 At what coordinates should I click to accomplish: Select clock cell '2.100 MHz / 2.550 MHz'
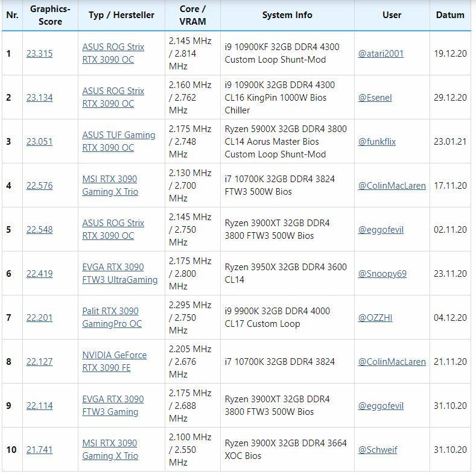click(192, 449)
